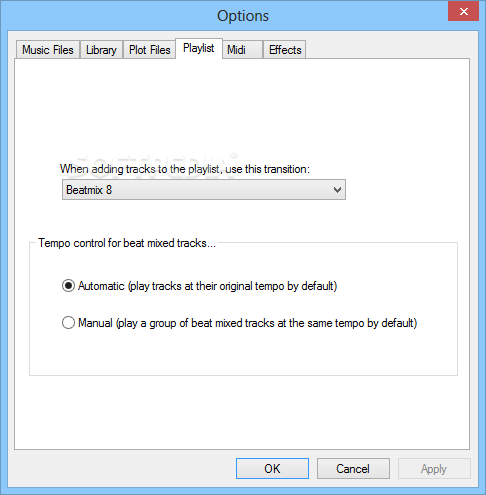The height and width of the screenshot is (495, 486).
Task: Select the Plot Files tab
Action: pos(149,50)
